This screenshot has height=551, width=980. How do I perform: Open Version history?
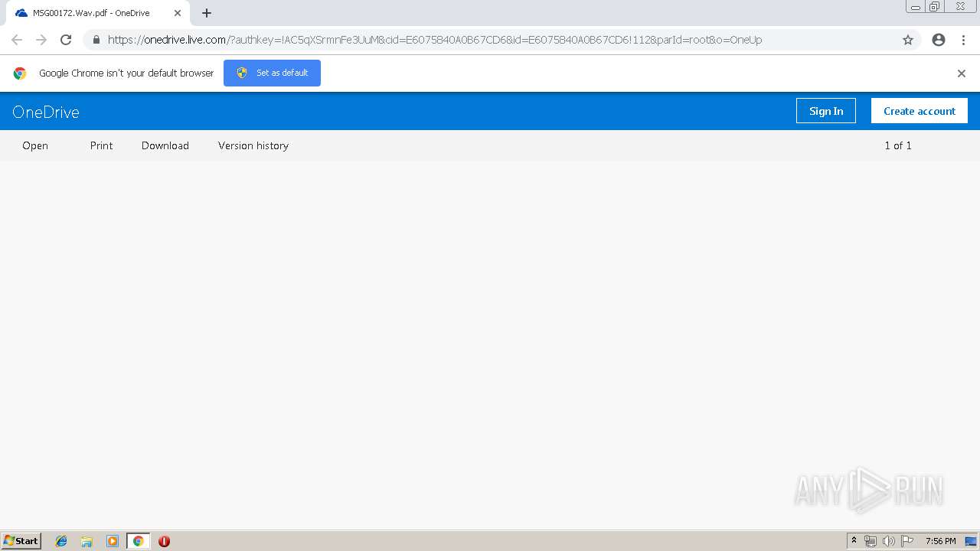click(253, 145)
